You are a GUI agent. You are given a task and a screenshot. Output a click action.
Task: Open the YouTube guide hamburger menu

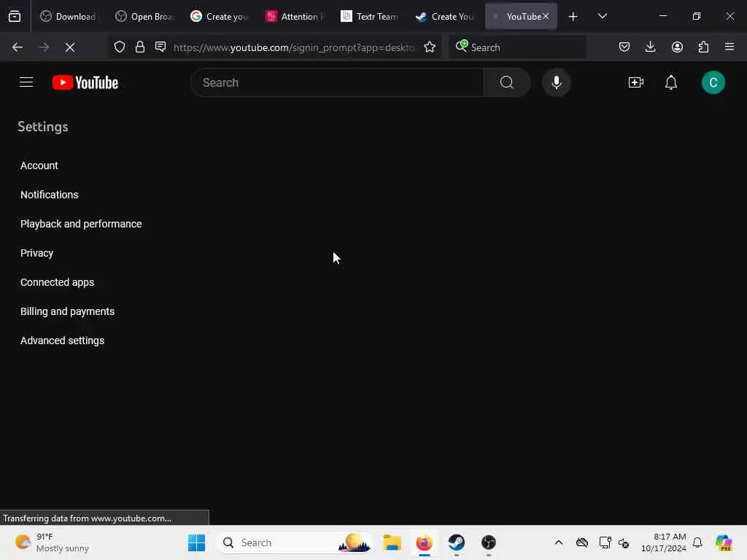[x=26, y=82]
